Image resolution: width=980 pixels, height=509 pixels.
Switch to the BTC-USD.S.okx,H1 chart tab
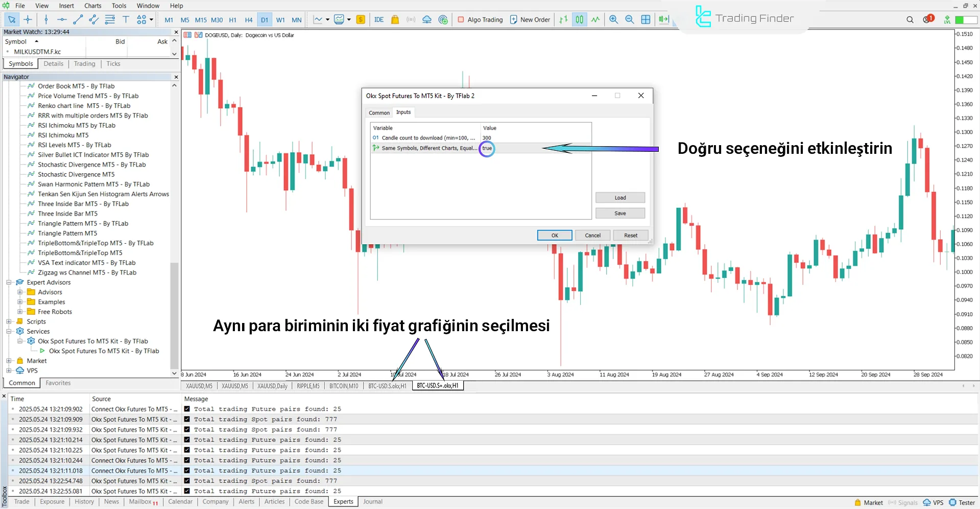click(x=387, y=386)
